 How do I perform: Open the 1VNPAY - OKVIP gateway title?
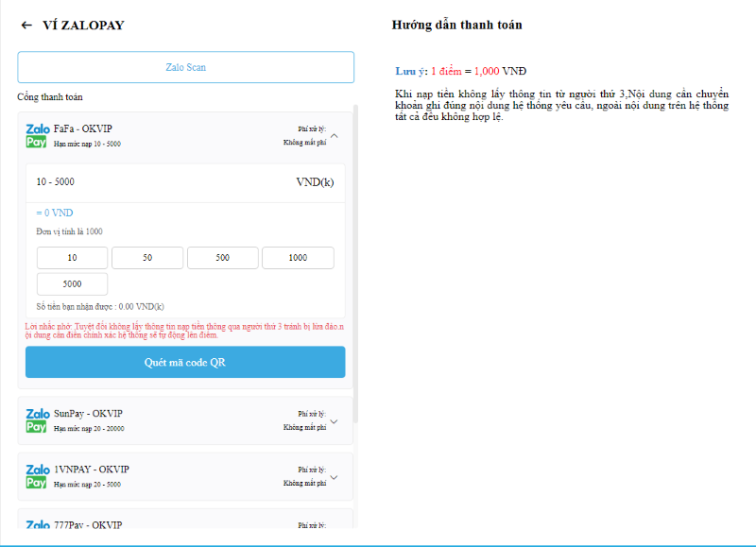[x=92, y=470]
